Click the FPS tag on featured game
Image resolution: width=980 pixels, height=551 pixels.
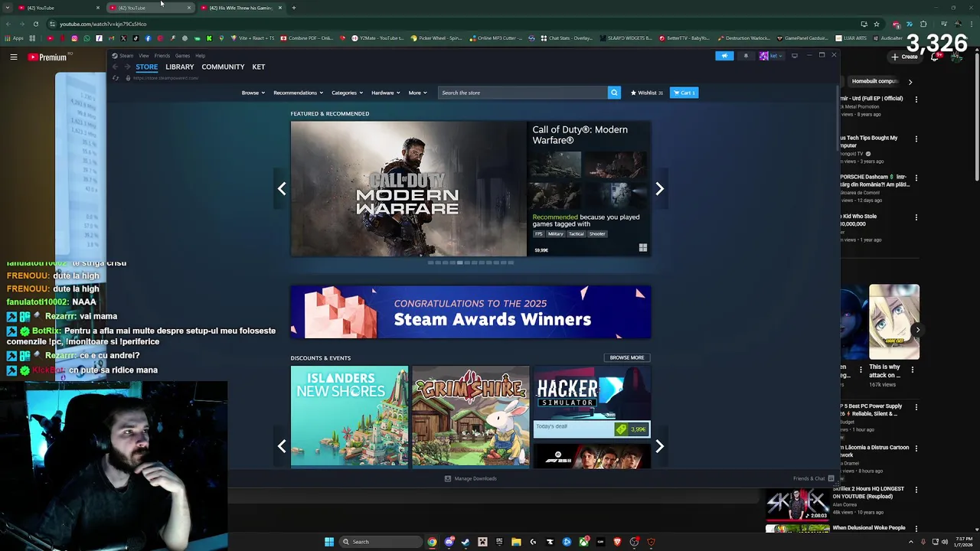point(538,234)
